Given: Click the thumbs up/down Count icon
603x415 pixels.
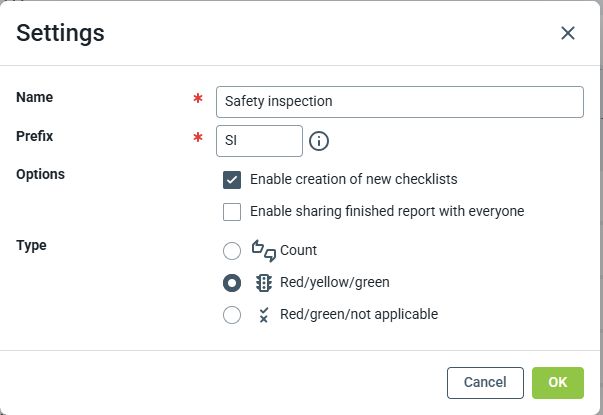Looking at the screenshot, I should point(264,250).
